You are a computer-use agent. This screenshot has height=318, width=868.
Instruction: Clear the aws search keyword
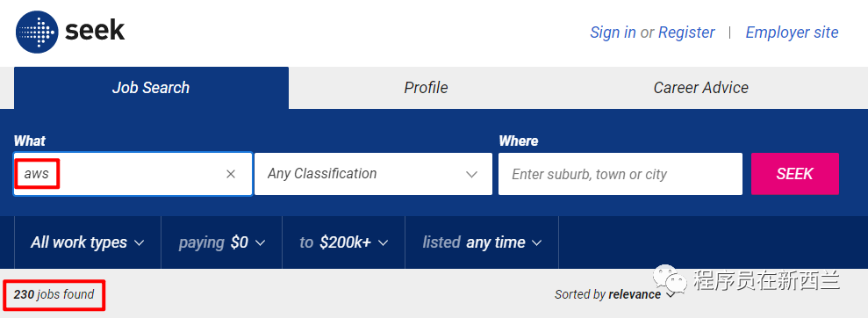pyautogui.click(x=231, y=174)
